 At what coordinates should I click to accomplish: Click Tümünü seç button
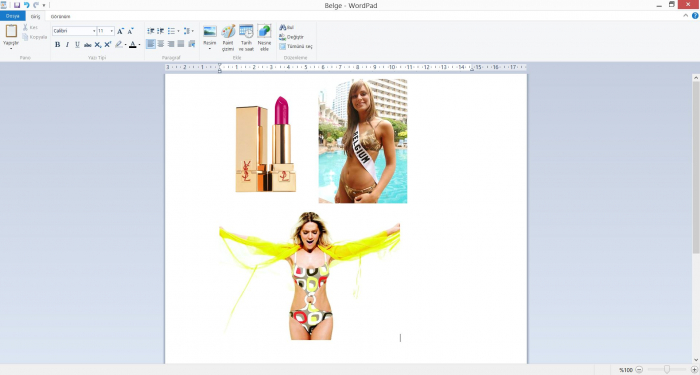[x=296, y=46]
